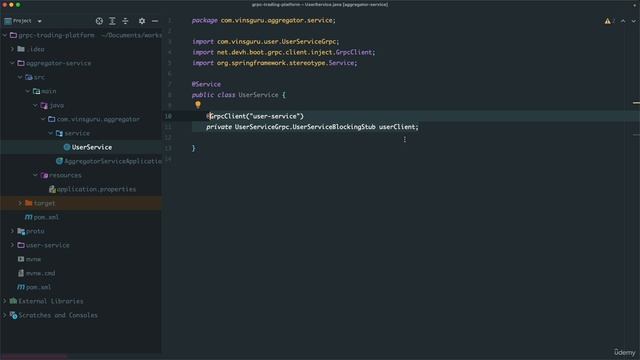The height and width of the screenshot is (360, 640).
Task: Click the package declaration line
Action: (x=264, y=20)
